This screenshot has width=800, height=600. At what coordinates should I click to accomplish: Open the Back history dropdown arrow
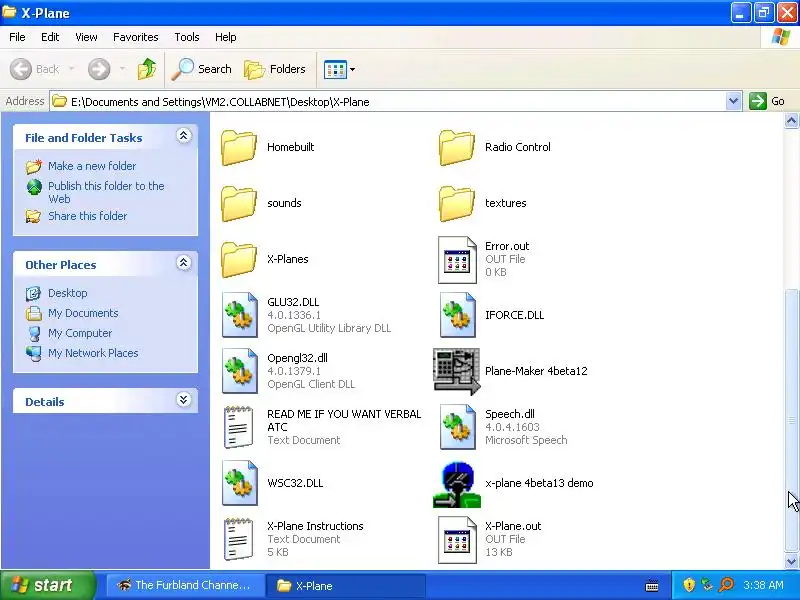click(71, 69)
